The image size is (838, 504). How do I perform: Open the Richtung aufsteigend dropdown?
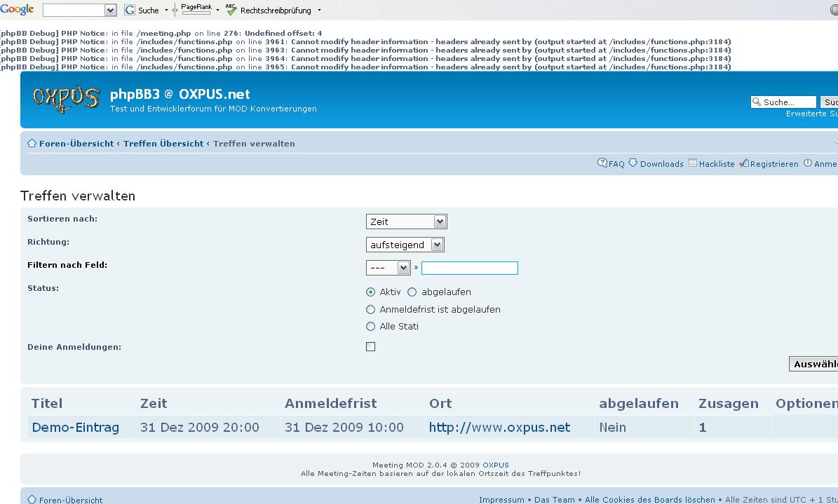pyautogui.click(x=405, y=245)
